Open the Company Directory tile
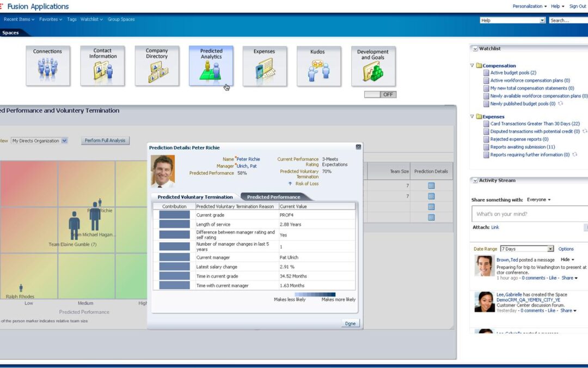This screenshot has width=588, height=368. 157,66
